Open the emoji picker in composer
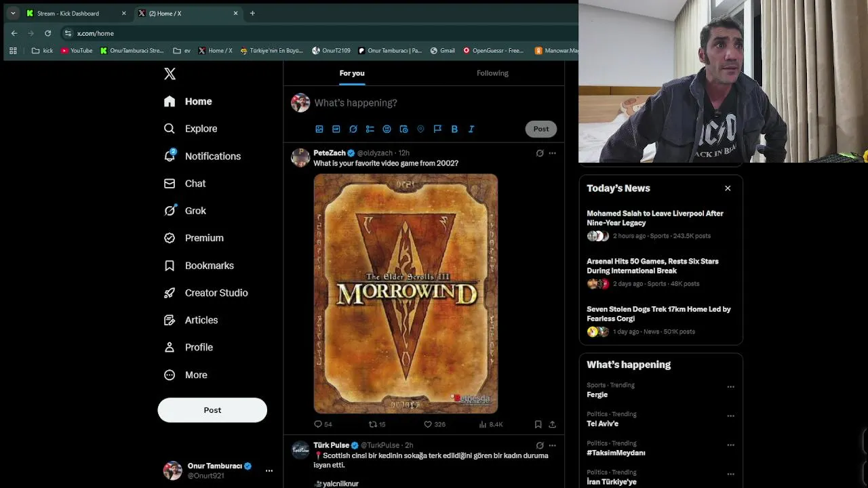The height and width of the screenshot is (488, 868). (x=387, y=129)
